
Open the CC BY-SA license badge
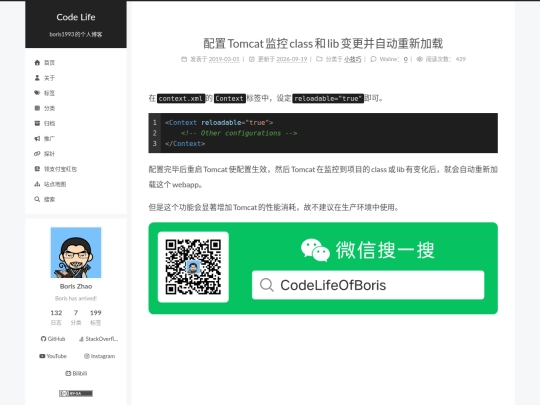point(76,393)
